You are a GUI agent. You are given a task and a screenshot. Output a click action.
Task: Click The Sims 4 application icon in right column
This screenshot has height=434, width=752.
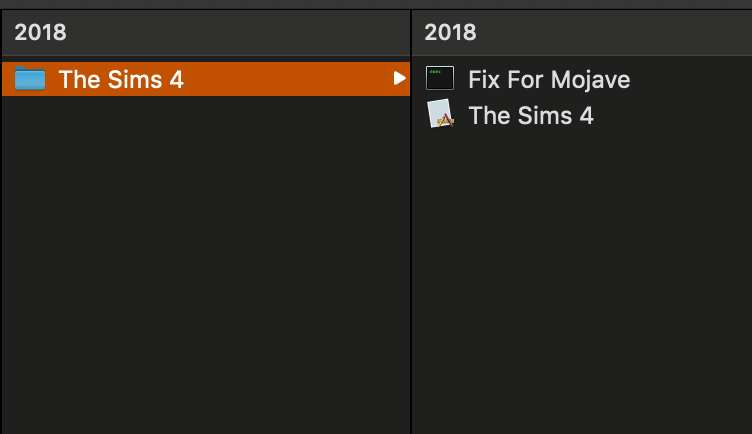(440, 114)
